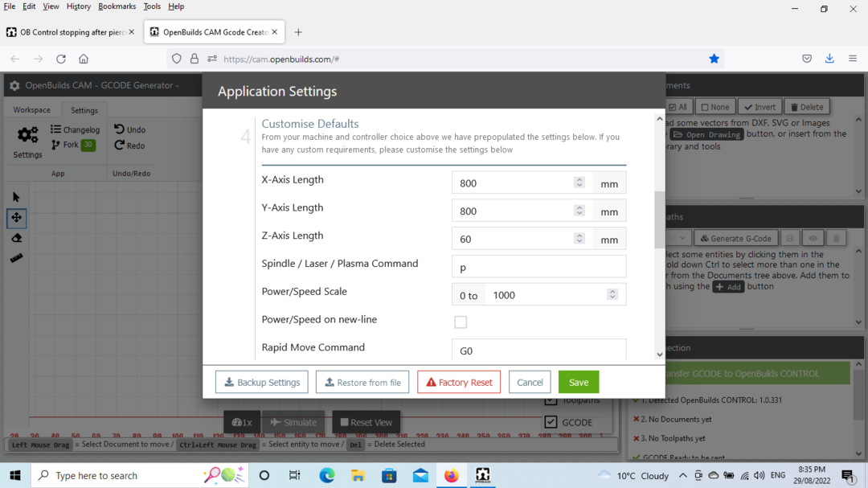This screenshot has width=868, height=488.
Task: Redo the last action
Action: pos(129,146)
